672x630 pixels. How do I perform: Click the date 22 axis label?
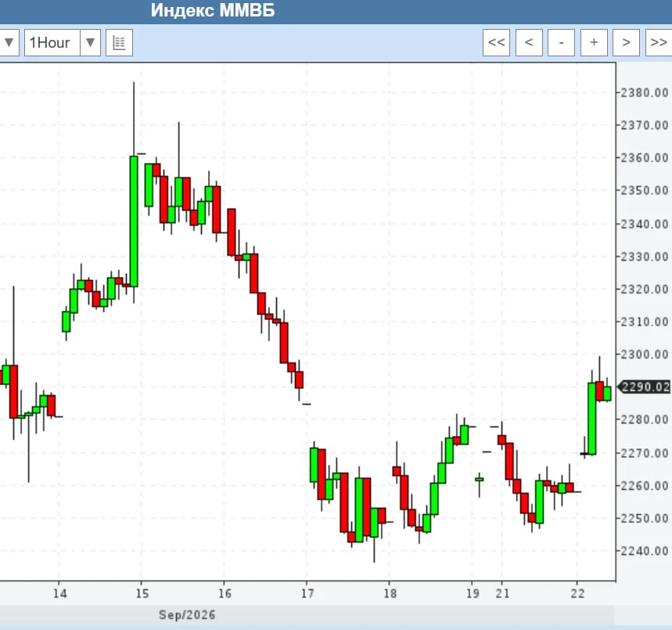point(577,593)
